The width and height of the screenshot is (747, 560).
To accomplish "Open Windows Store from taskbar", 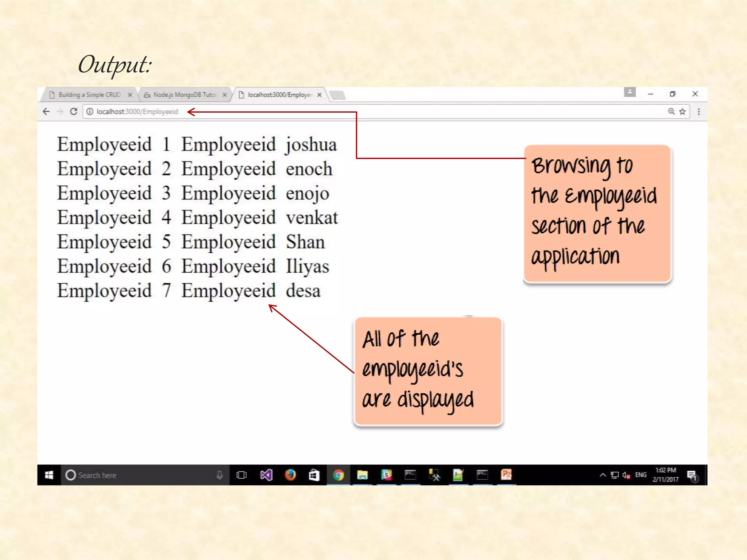I will [314, 475].
